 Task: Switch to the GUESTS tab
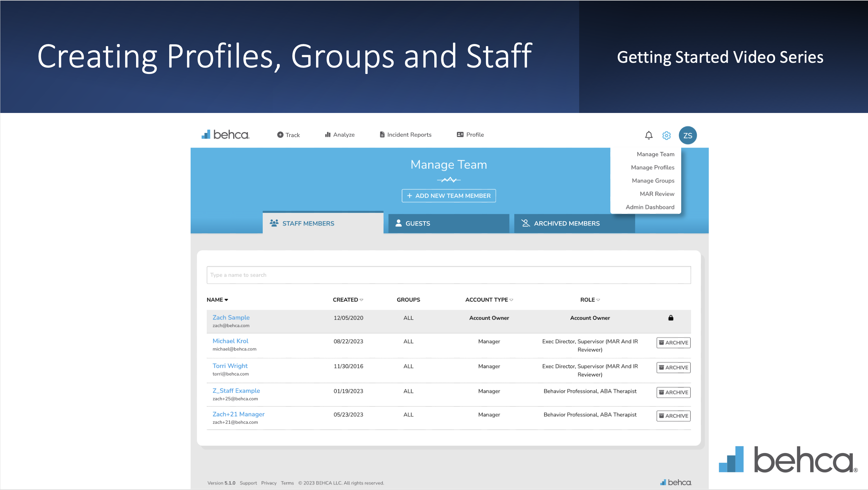418,223
